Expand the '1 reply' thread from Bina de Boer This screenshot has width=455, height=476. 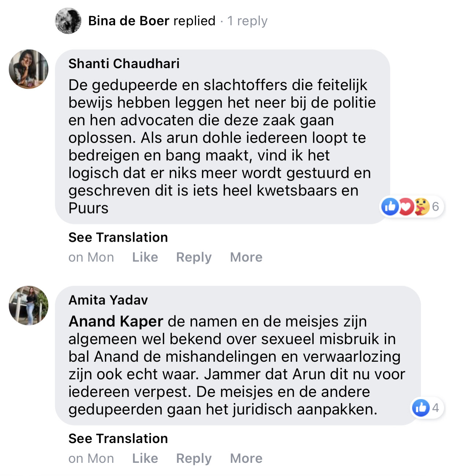coord(247,21)
